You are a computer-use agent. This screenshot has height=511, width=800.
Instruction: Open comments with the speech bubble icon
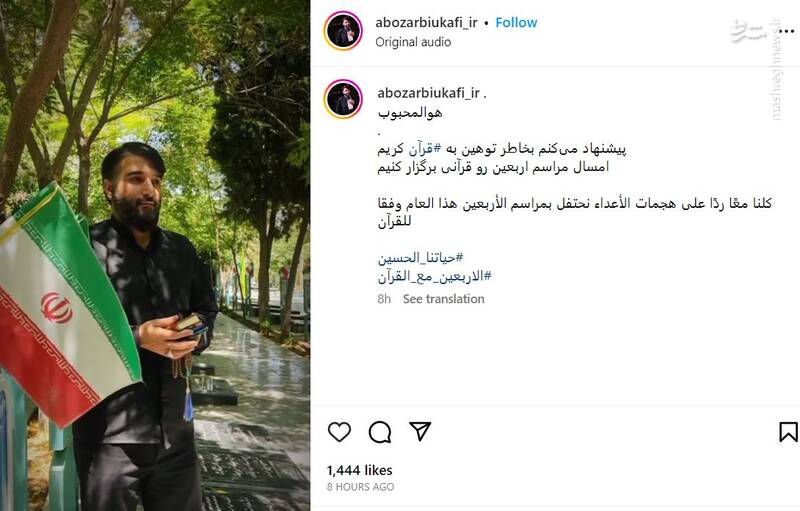pyautogui.click(x=380, y=432)
